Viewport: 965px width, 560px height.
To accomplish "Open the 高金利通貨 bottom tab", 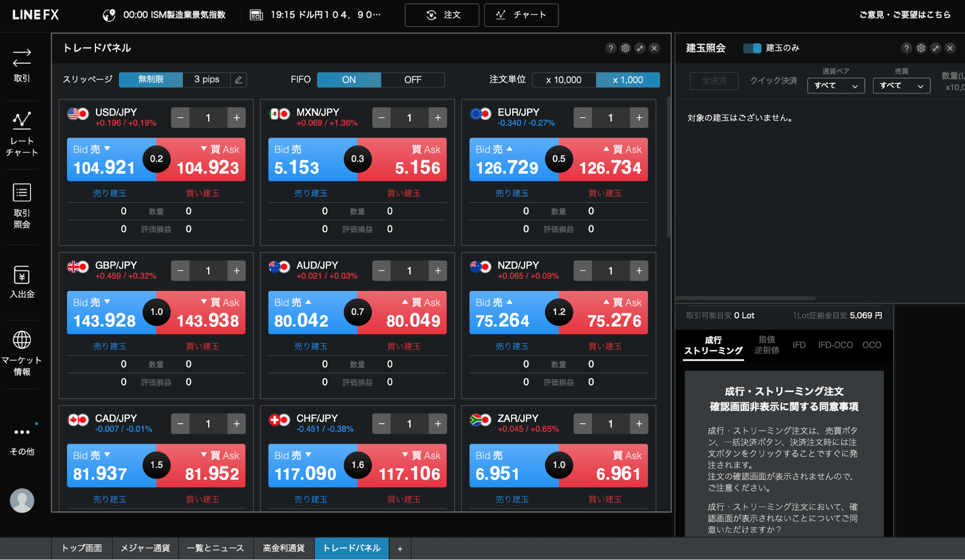I will (284, 549).
